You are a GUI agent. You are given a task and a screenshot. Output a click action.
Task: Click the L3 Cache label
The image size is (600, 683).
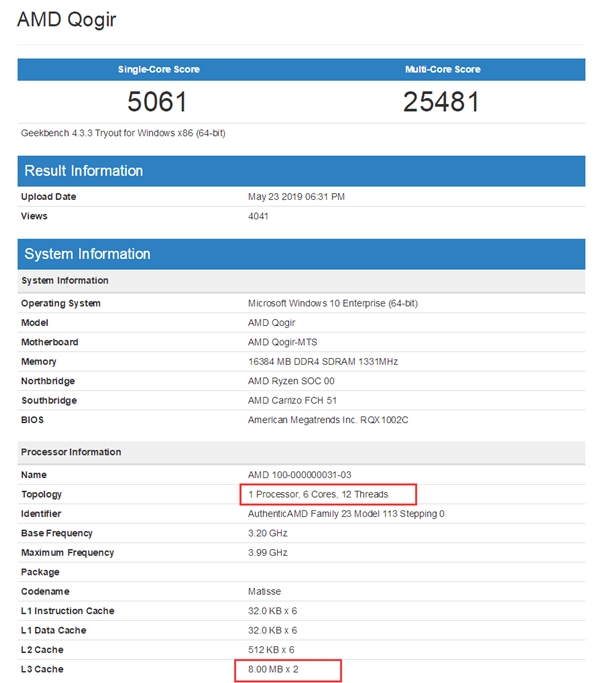tap(42, 669)
